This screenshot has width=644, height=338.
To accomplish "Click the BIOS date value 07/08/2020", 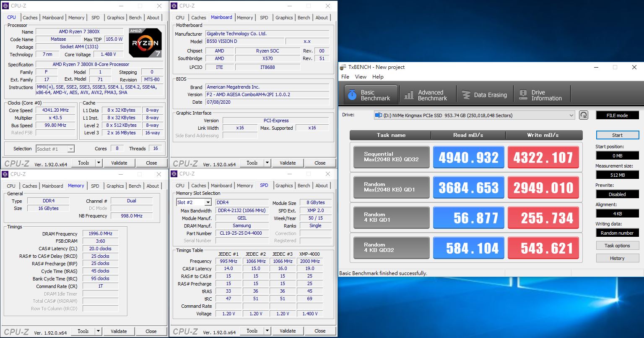I will click(267, 102).
